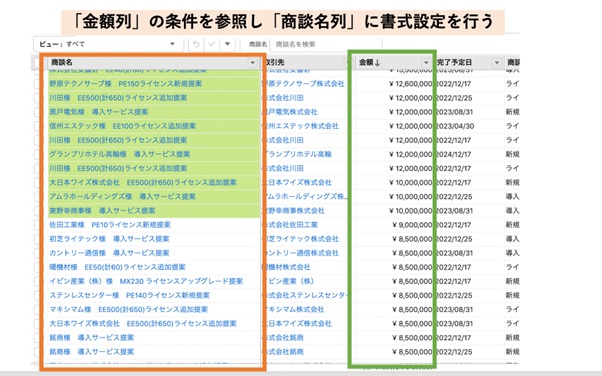Click the 商談名を検索 search field
Screen dimensions: 602x376
(x=326, y=44)
